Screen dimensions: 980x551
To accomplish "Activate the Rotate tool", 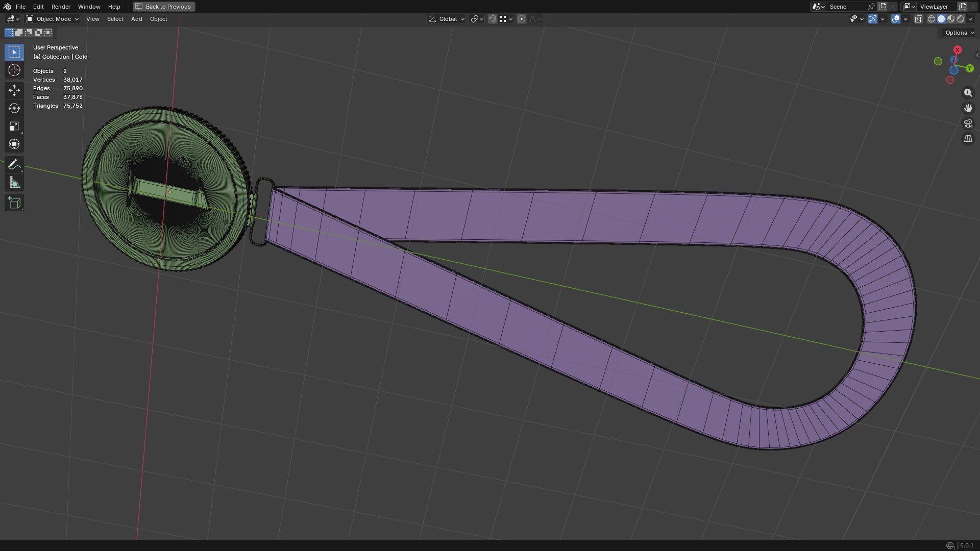I will pos(14,108).
